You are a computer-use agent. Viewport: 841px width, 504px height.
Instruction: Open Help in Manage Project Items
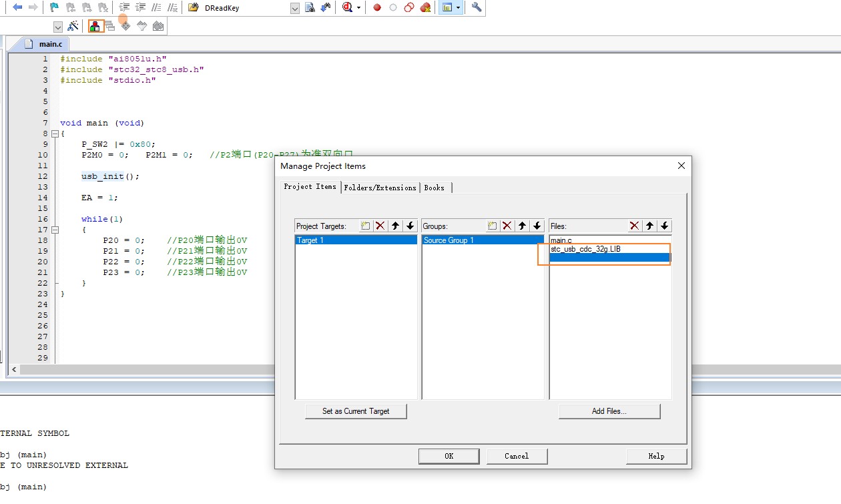656,456
